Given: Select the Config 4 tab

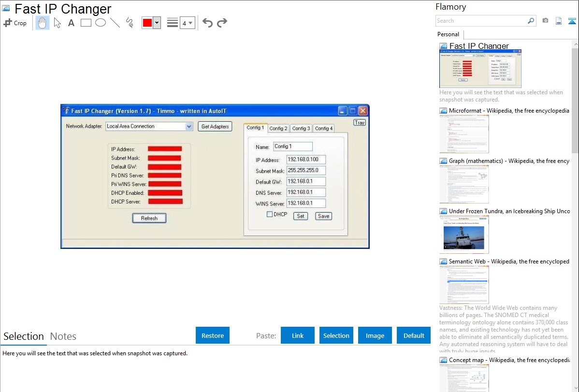Looking at the screenshot, I should tap(324, 128).
